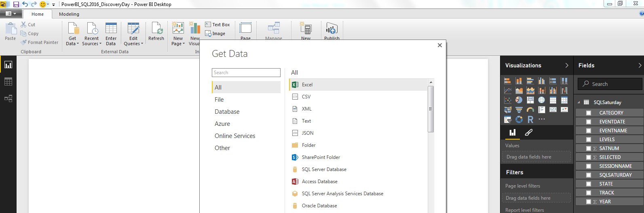Image resolution: width=644 pixels, height=213 pixels.
Task: Undo the last action in the title bar
Action: [25, 4]
